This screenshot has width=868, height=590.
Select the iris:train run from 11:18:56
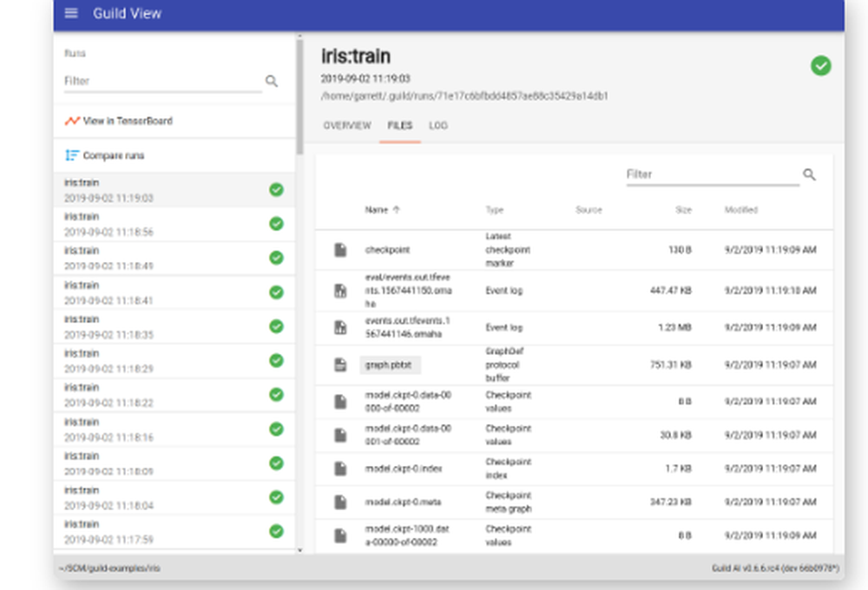[x=174, y=224]
